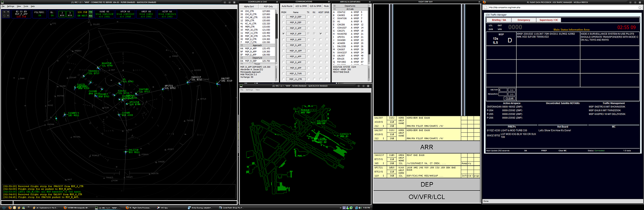Expand the Departures list section
Screen dimensions: 644x210
[x=334, y=6]
